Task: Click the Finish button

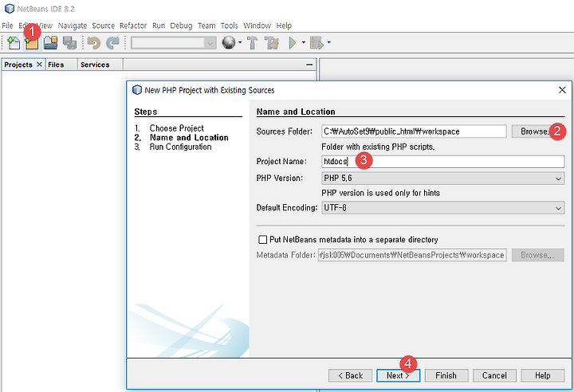Action: (446, 375)
